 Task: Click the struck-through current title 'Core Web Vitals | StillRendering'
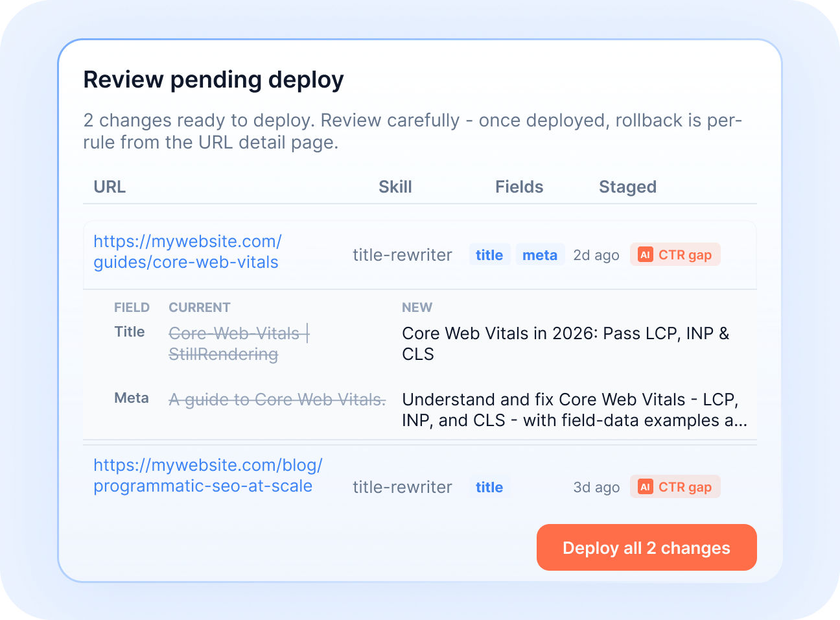(x=239, y=344)
